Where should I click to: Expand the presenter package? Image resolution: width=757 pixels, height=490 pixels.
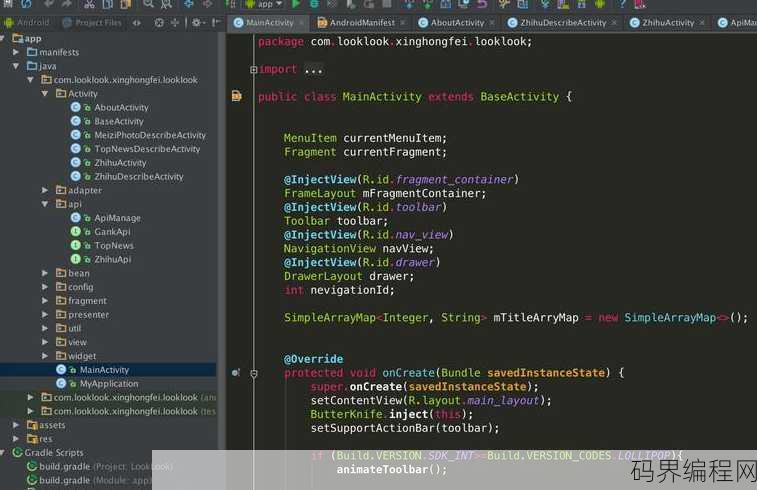point(45,315)
